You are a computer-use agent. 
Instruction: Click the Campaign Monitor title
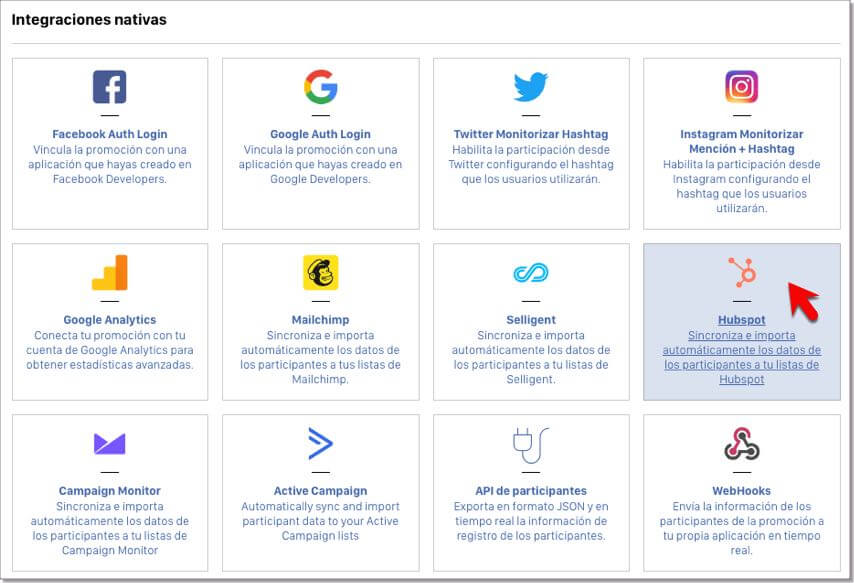point(109,491)
